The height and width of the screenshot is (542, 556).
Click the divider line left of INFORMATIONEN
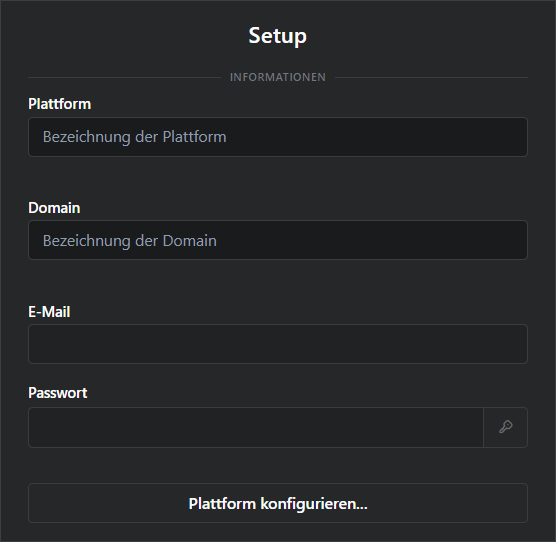[x=124, y=77]
